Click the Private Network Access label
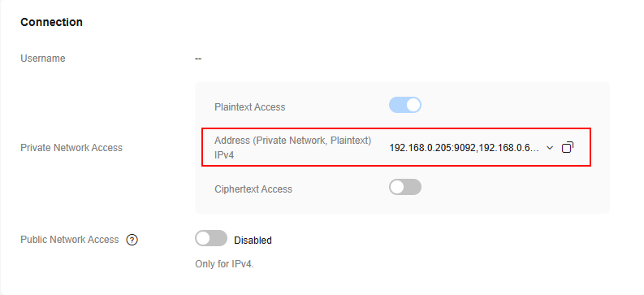 [x=71, y=148]
